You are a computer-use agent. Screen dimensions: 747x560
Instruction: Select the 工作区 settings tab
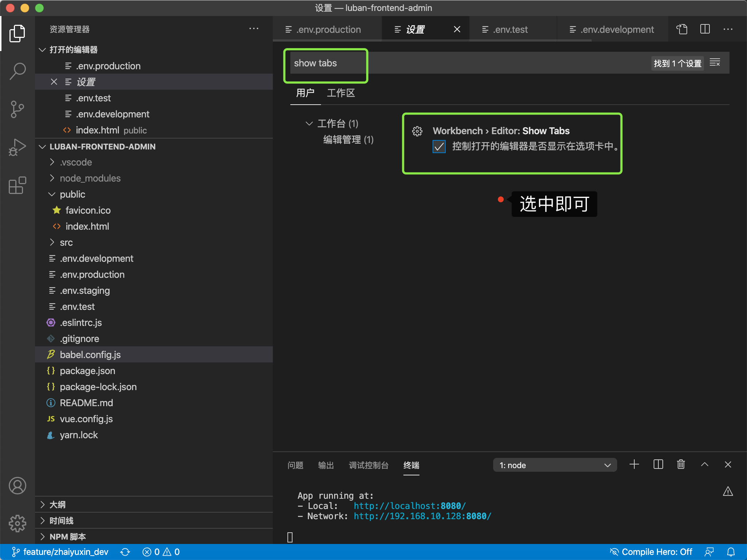pos(341,93)
